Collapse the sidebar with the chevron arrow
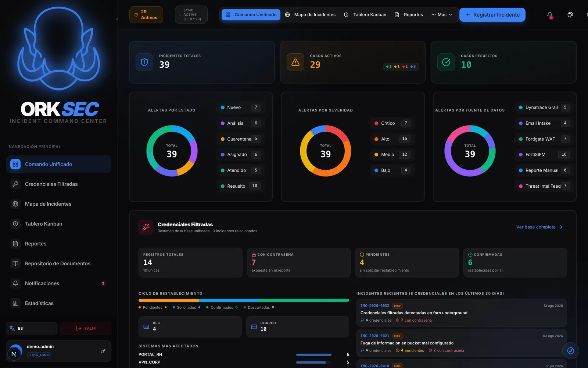The image size is (588, 368). tap(117, 19)
